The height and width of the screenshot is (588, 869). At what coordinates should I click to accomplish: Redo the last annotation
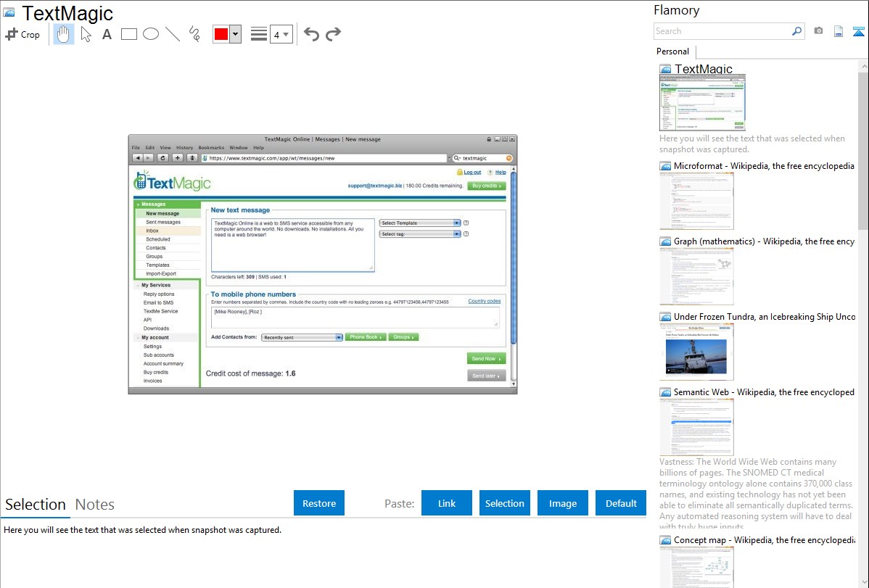click(333, 34)
